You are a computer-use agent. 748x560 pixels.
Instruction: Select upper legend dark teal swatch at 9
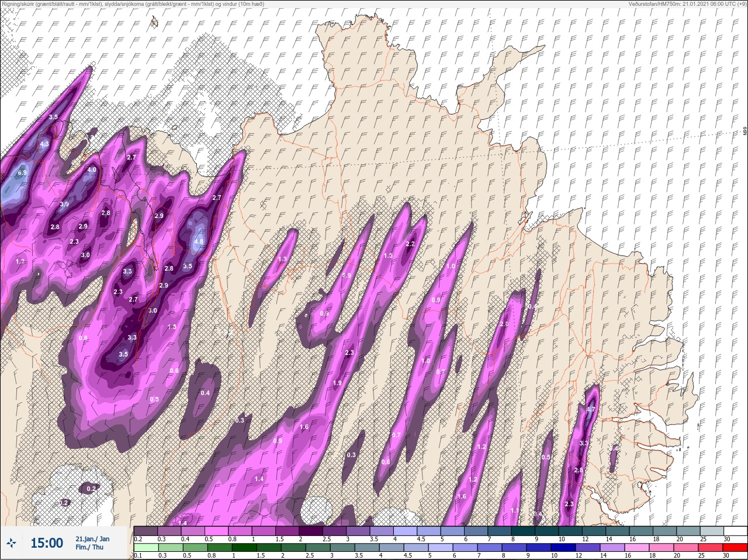pos(548,530)
